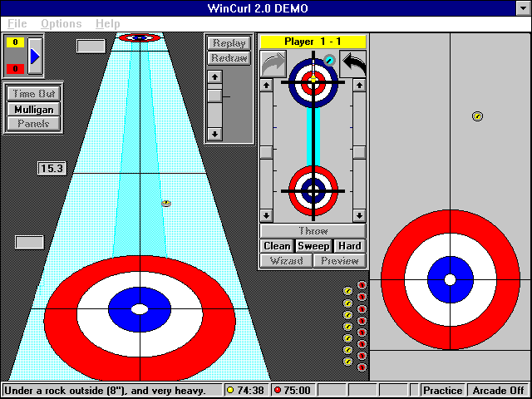Click the down arrow of the left aiming scrollbar
The height and width of the screenshot is (399, 532).
(x=266, y=214)
